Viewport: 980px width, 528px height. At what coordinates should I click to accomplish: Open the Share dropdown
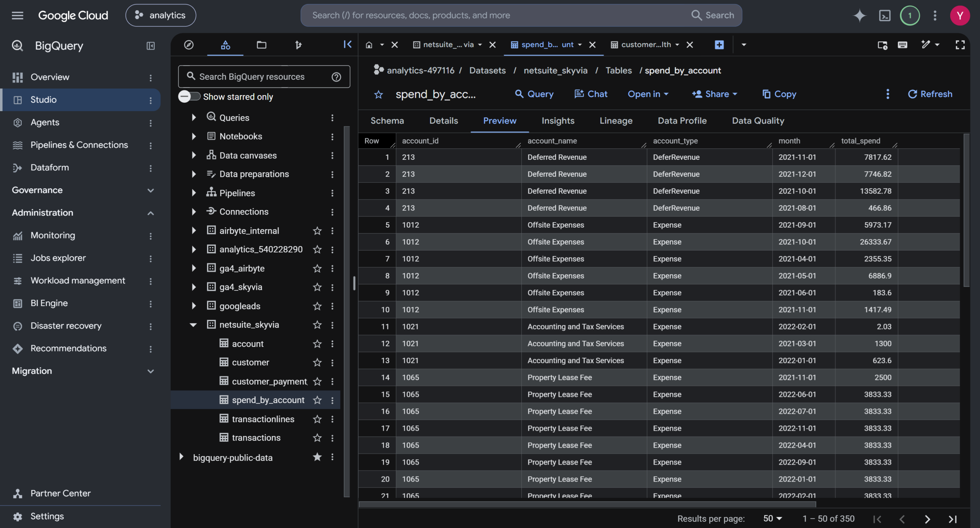[x=714, y=94]
